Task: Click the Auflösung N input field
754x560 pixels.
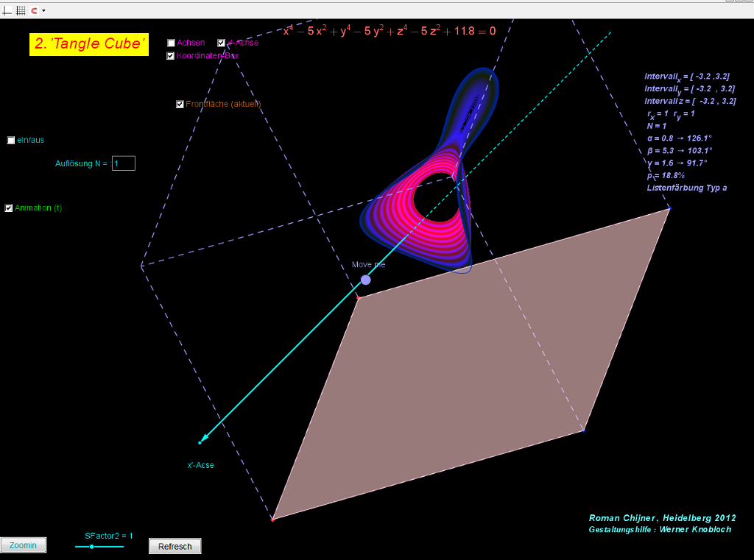Action: [124, 163]
